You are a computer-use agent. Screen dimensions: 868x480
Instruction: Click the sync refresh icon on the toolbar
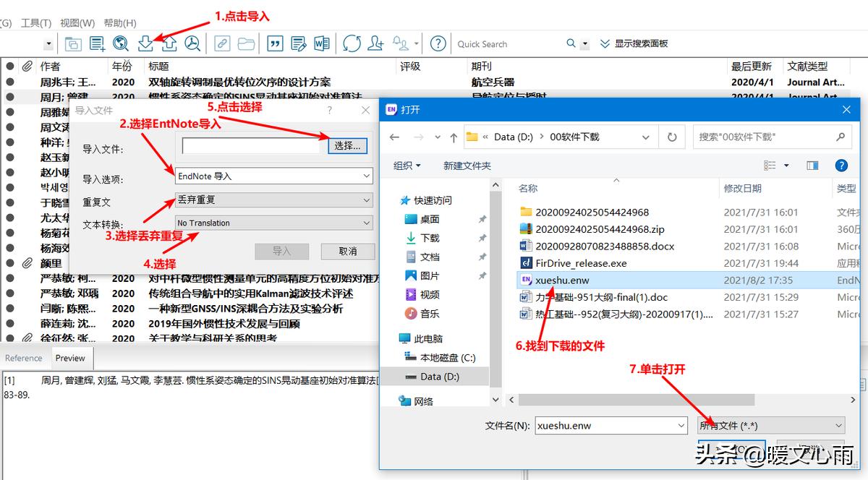click(x=352, y=43)
